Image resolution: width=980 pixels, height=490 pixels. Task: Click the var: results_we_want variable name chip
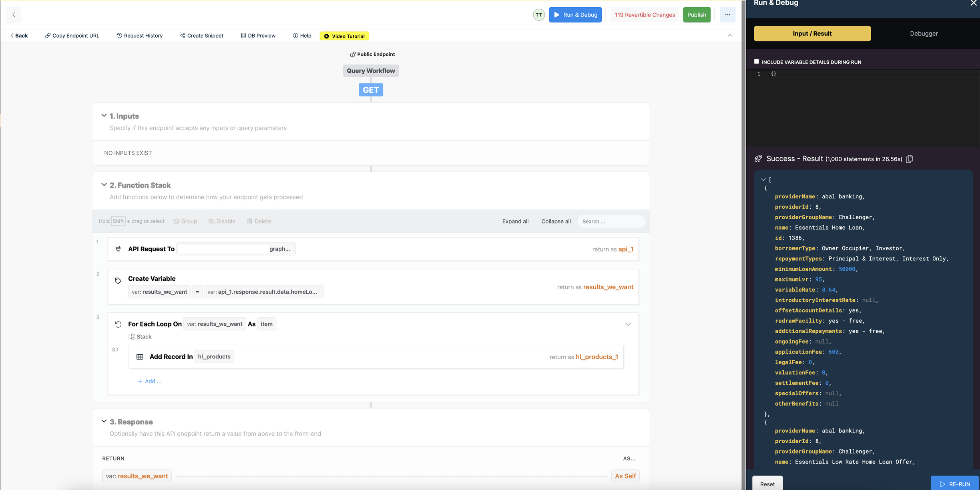pyautogui.click(x=159, y=292)
